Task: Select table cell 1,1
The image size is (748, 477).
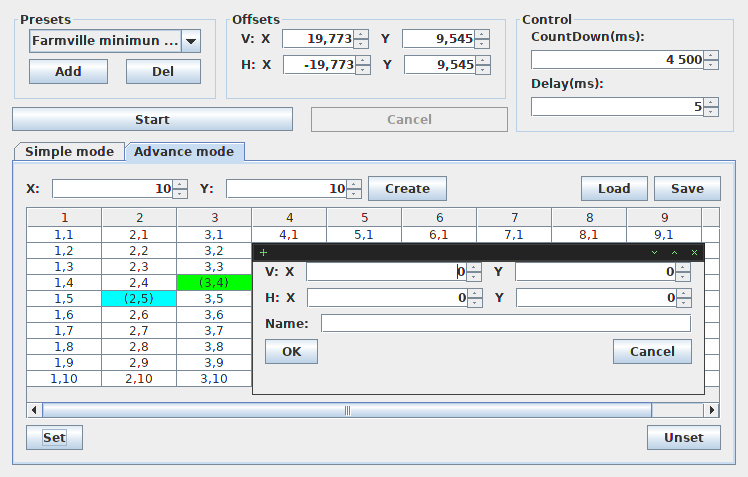Action: [64, 235]
